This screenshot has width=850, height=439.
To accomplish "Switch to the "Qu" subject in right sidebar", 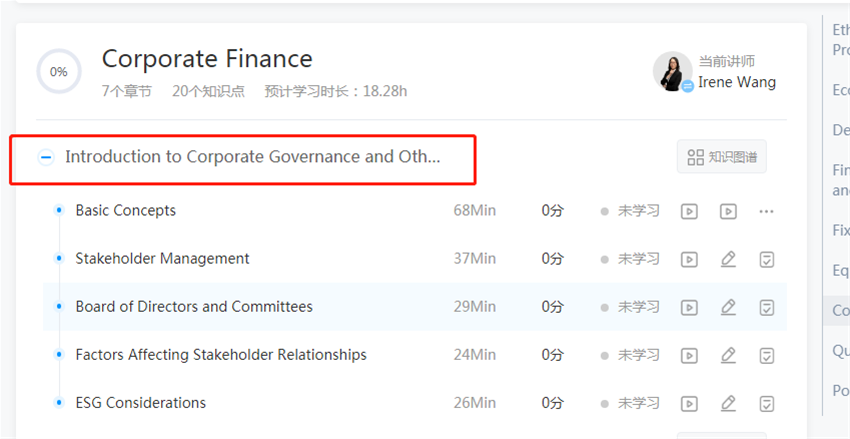I will (840, 350).
